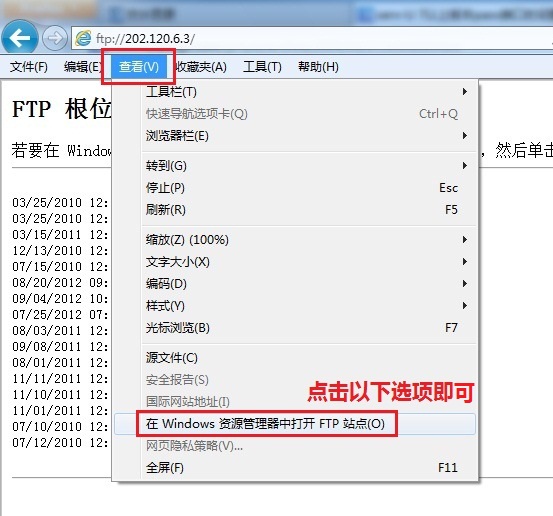Expand the 工具栏(T) submenu arrow

[465, 92]
